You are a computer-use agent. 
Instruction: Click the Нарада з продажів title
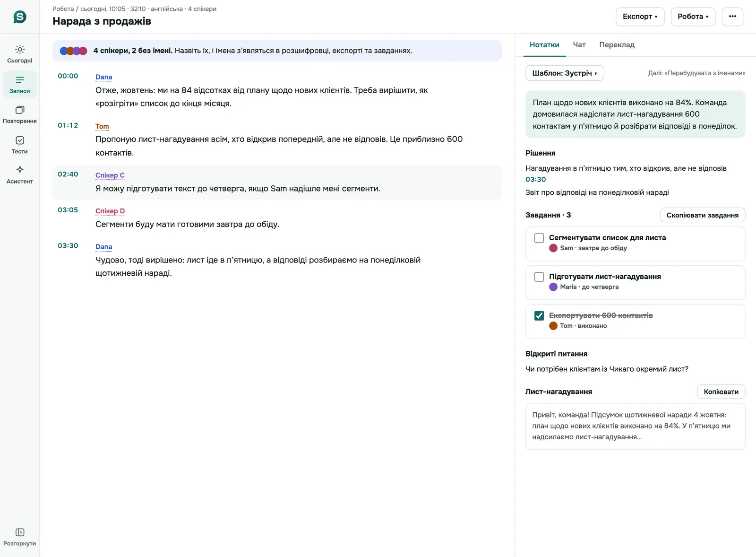tap(102, 21)
